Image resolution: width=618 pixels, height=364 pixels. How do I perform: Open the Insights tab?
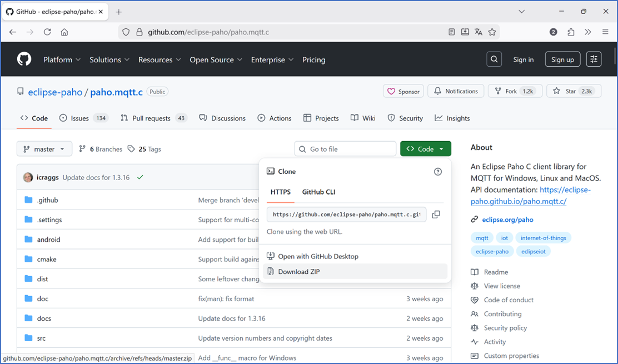coord(452,118)
